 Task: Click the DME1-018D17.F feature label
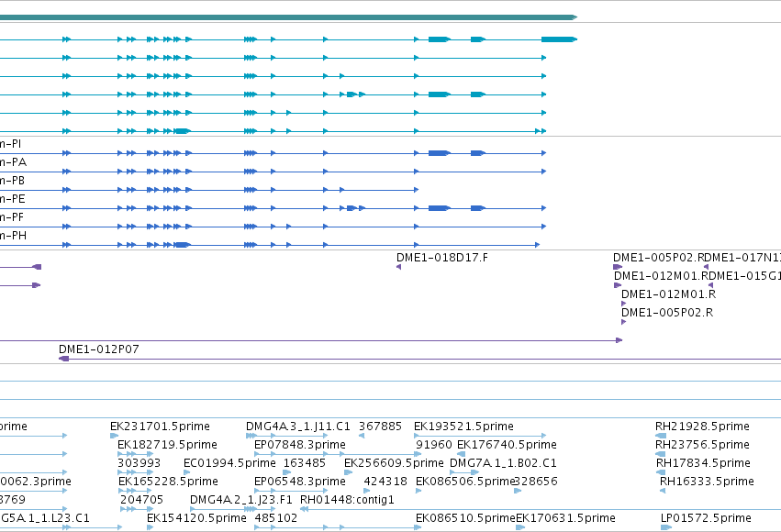(x=442, y=258)
